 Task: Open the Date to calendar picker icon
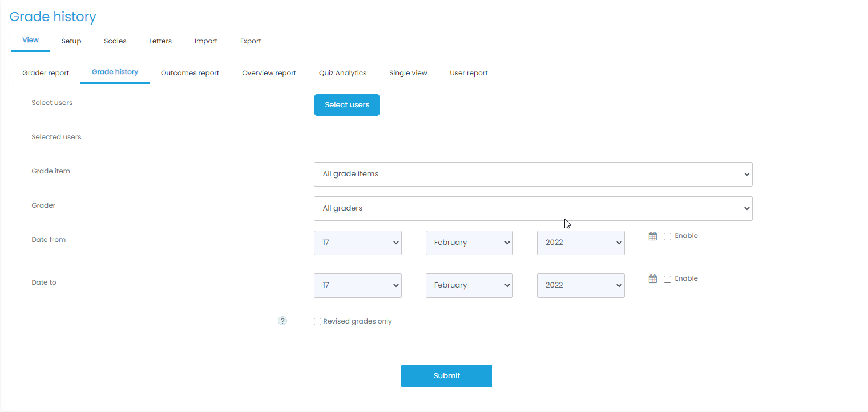[x=653, y=279]
